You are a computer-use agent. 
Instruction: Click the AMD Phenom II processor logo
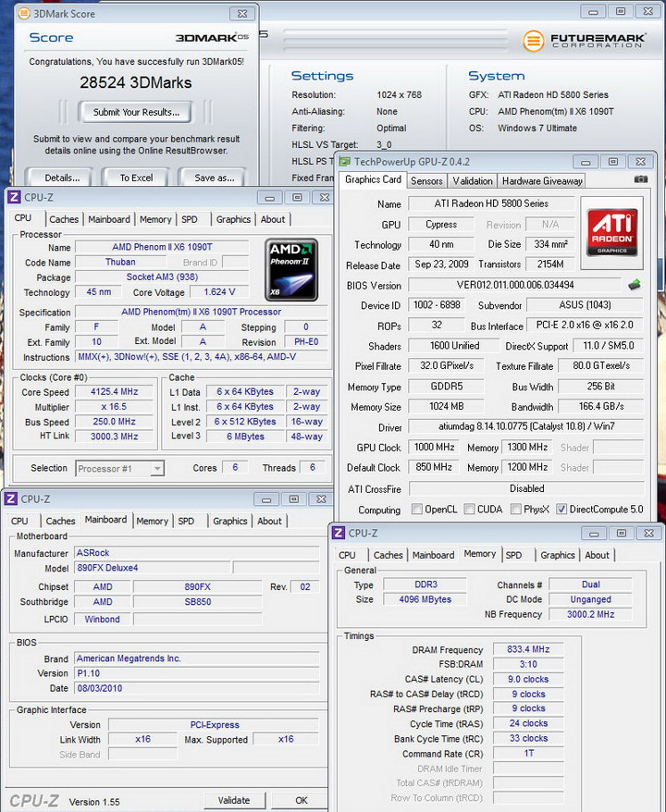click(291, 270)
